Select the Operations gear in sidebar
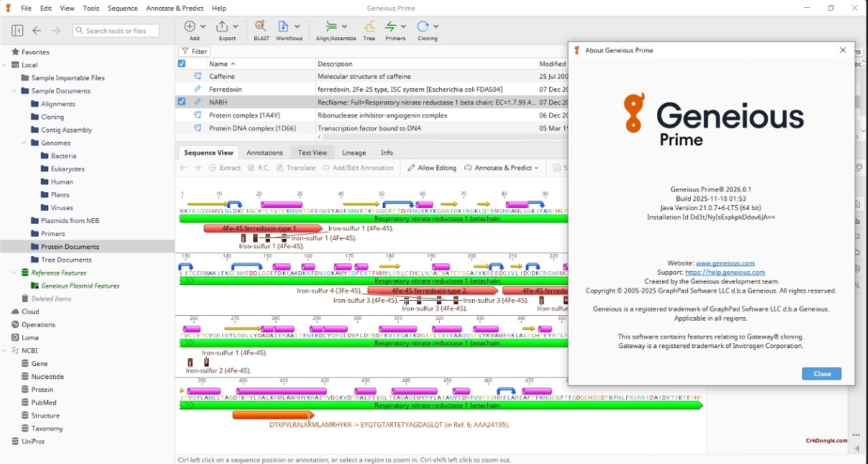This screenshot has height=464, width=868. tap(15, 324)
